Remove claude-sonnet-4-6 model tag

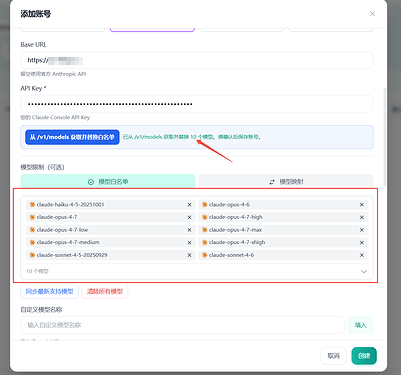tap(362, 255)
